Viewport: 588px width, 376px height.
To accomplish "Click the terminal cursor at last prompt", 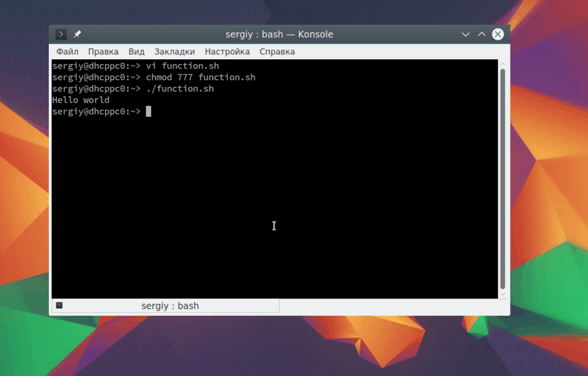I will pyautogui.click(x=149, y=112).
